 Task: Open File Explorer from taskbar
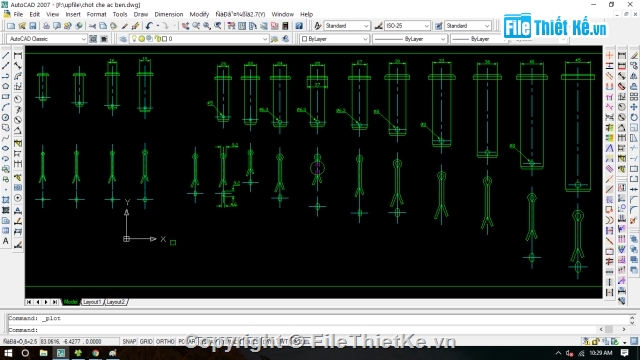pos(43,353)
